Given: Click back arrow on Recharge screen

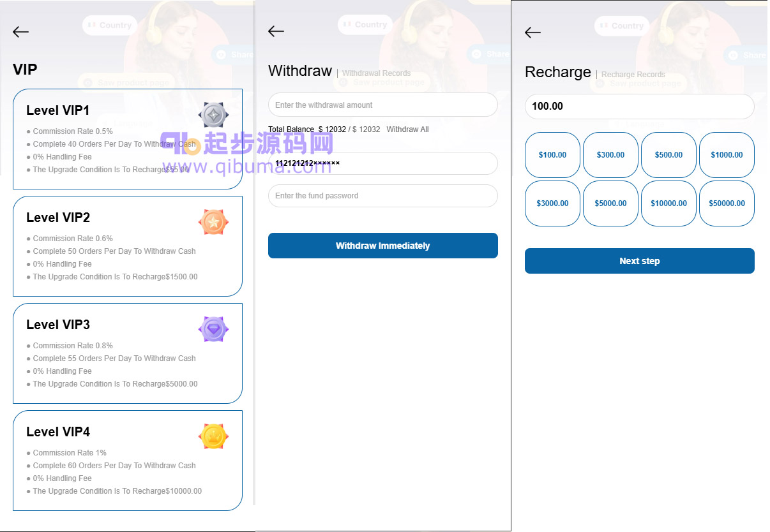Looking at the screenshot, I should [532, 33].
